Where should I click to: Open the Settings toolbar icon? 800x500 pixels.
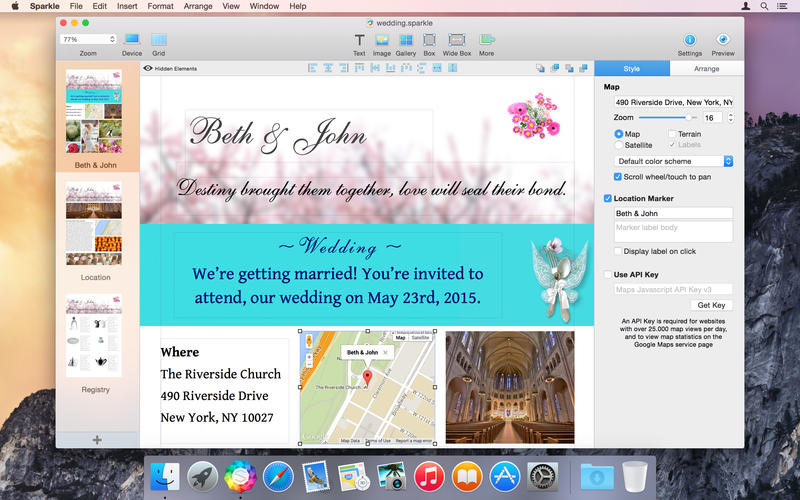pyautogui.click(x=690, y=40)
